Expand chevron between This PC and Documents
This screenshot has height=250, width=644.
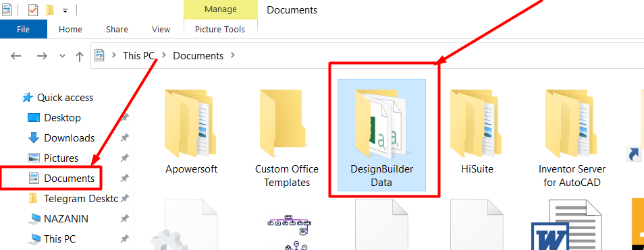click(164, 55)
